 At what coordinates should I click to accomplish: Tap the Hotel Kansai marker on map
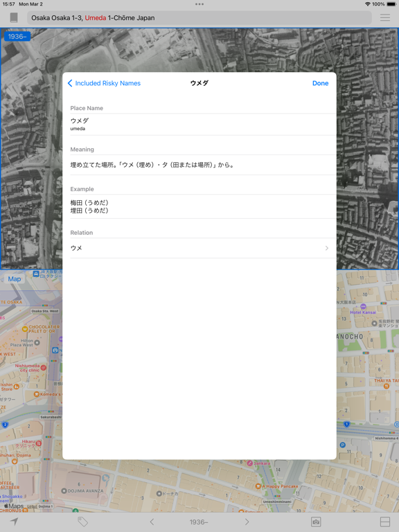363,306
